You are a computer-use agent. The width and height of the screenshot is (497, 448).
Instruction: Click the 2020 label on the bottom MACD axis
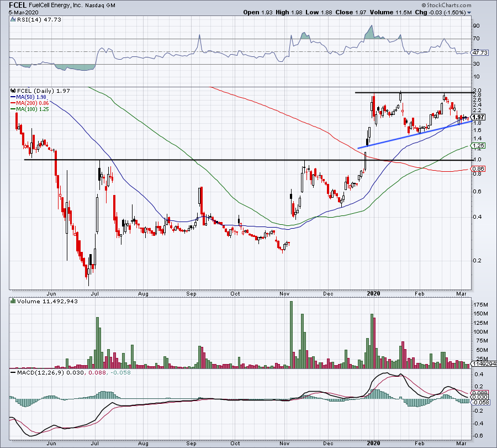coord(373,443)
